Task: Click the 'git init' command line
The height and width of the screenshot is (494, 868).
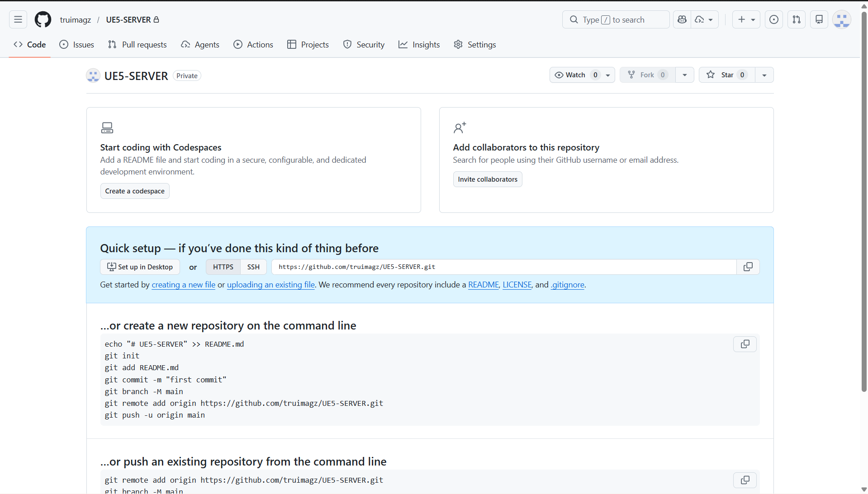Action: pos(122,356)
